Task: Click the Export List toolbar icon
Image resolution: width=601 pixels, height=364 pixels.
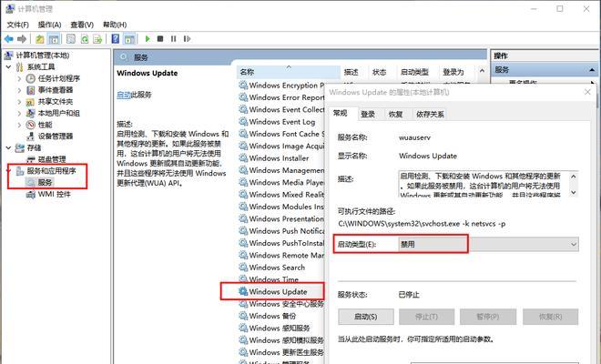Action: pos(97,39)
